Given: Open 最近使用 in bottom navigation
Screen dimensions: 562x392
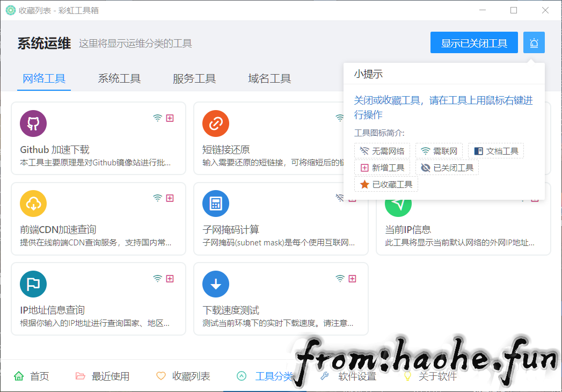Looking at the screenshot, I should point(102,376).
